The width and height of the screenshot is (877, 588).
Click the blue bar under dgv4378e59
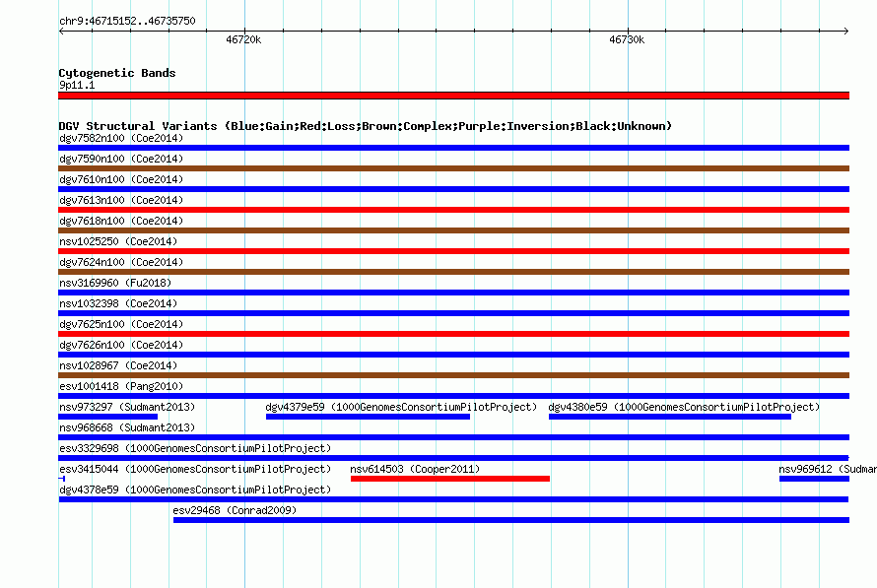pyautogui.click(x=453, y=499)
